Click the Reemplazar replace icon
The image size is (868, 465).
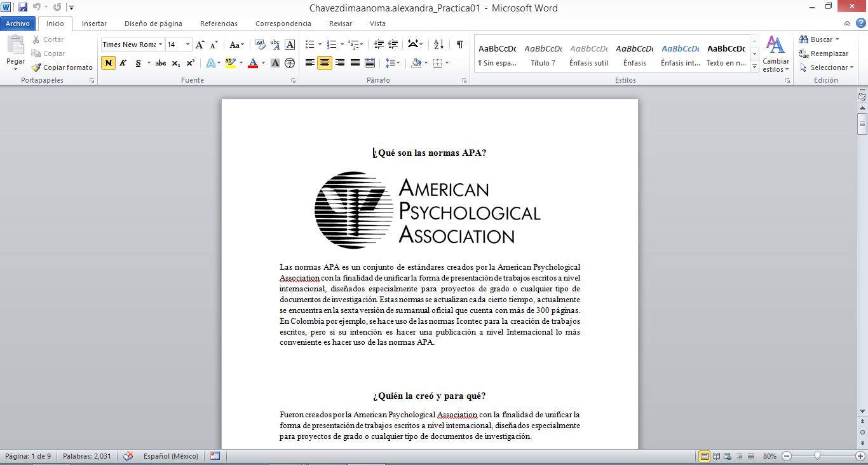pyautogui.click(x=824, y=53)
